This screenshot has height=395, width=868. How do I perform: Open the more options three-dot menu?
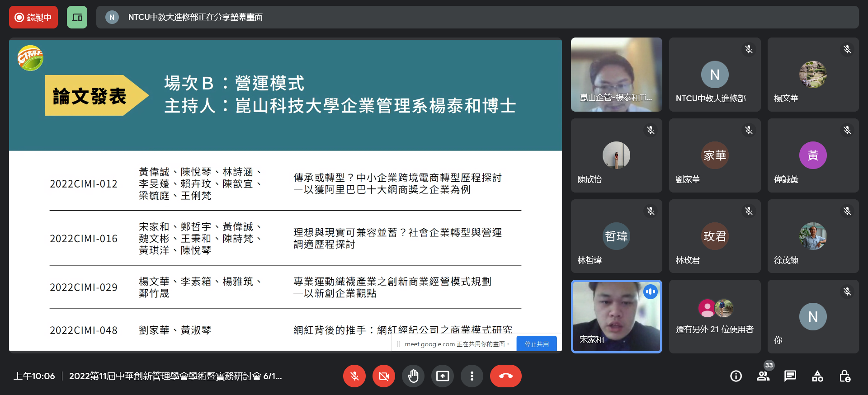472,376
